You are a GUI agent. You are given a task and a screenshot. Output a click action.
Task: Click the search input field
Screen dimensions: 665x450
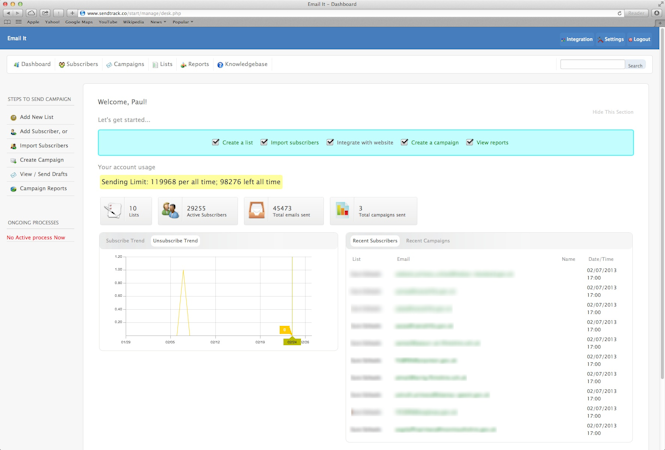[592, 64]
